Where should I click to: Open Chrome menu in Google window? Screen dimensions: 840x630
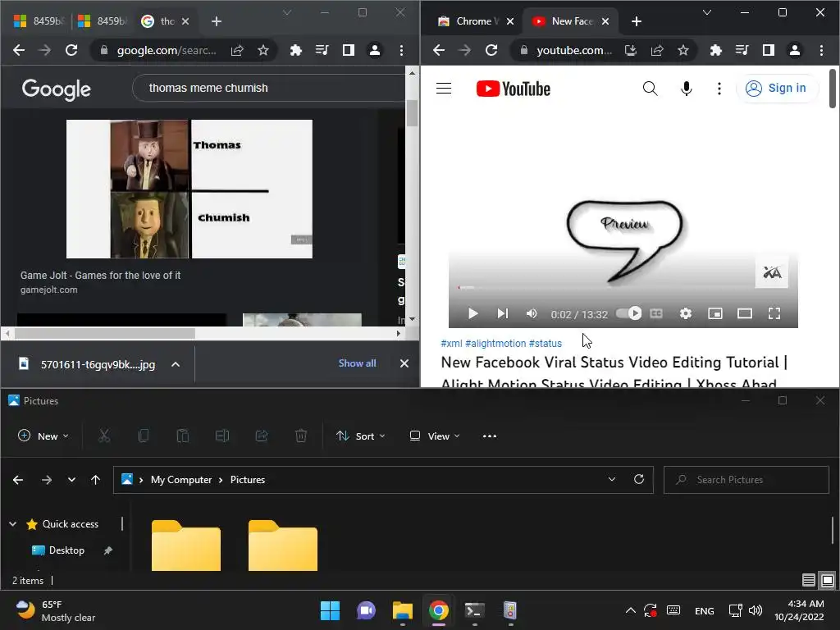401,50
